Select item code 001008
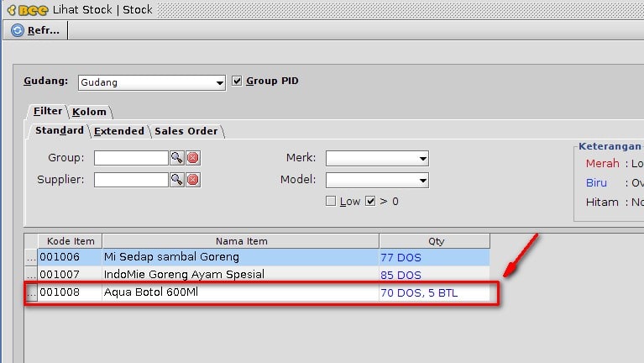This screenshot has height=363, width=644. 70,292
